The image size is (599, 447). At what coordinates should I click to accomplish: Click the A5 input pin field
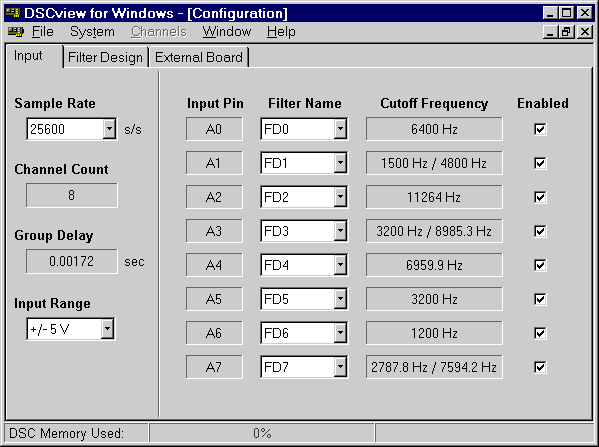[x=214, y=299]
